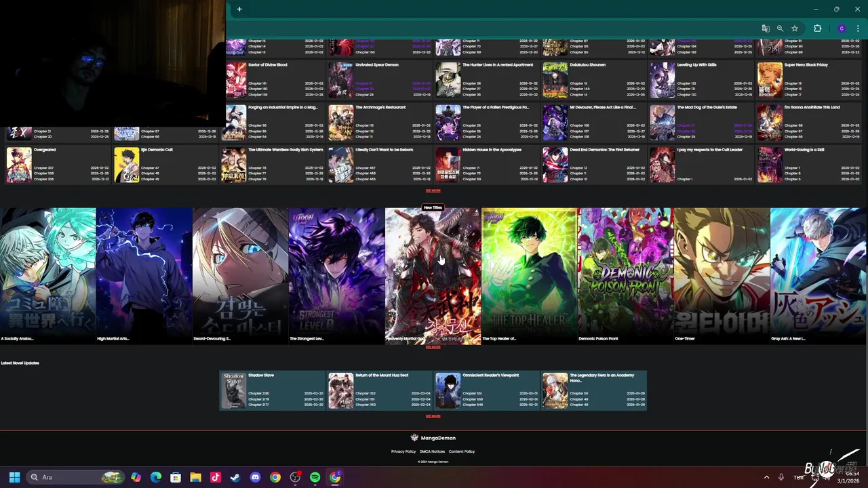Open the Content Policy link
Viewport: 868px width, 488px height.
(x=462, y=451)
